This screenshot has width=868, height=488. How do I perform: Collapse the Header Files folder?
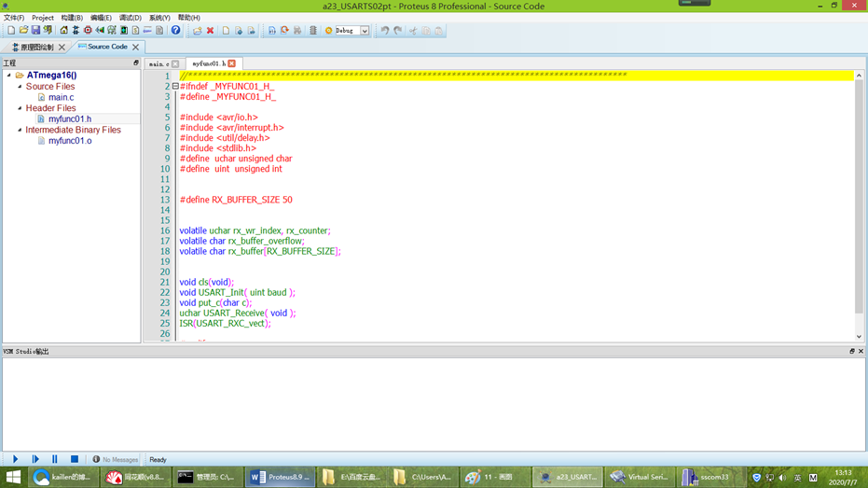tap(20, 108)
